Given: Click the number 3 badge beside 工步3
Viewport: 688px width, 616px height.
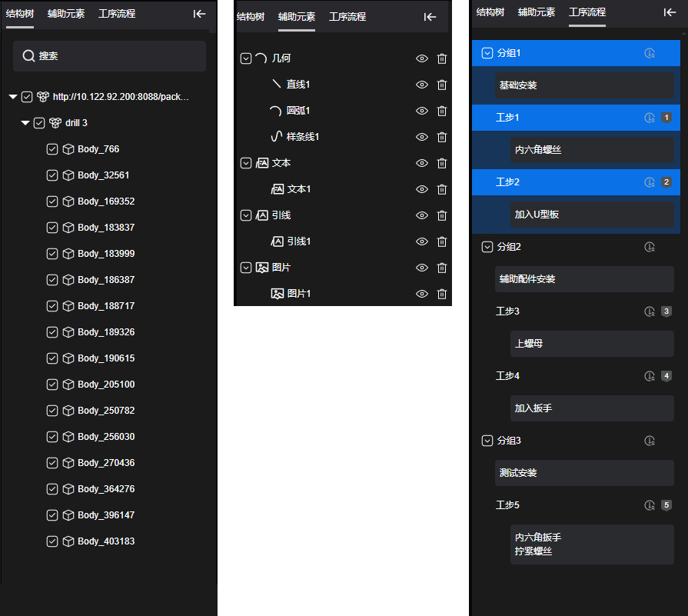Looking at the screenshot, I should click(666, 311).
